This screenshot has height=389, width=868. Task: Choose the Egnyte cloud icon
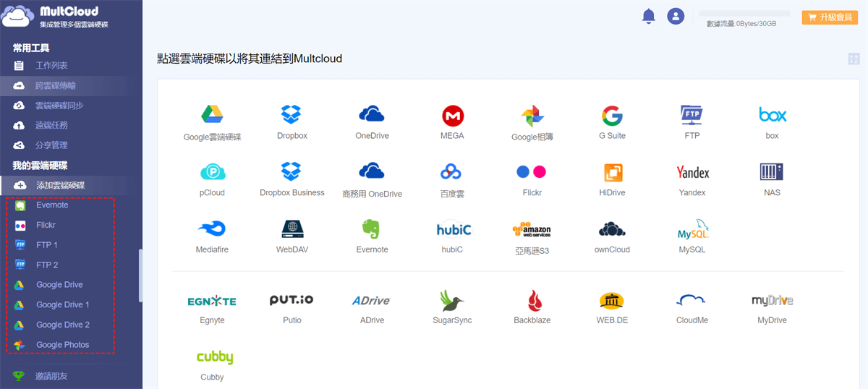click(x=212, y=300)
